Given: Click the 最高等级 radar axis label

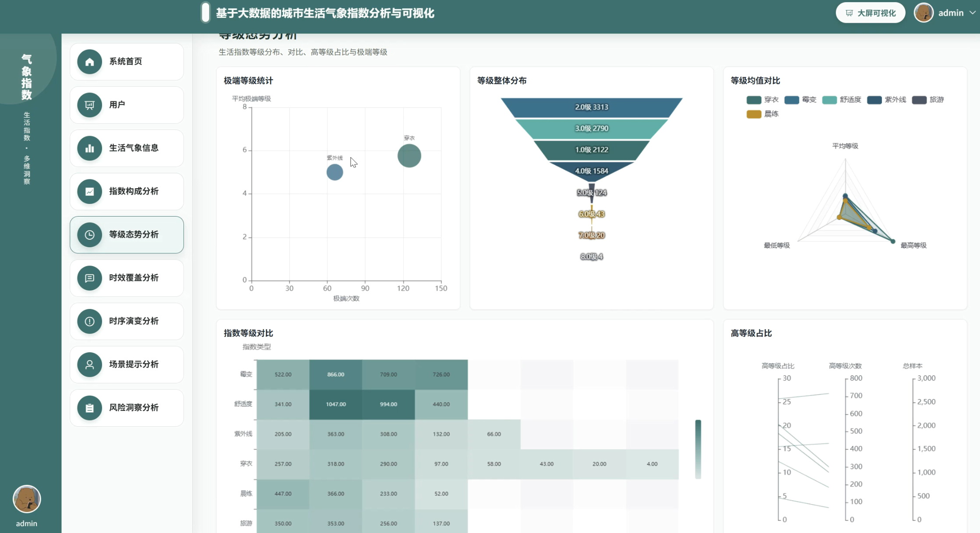Looking at the screenshot, I should (x=913, y=245).
